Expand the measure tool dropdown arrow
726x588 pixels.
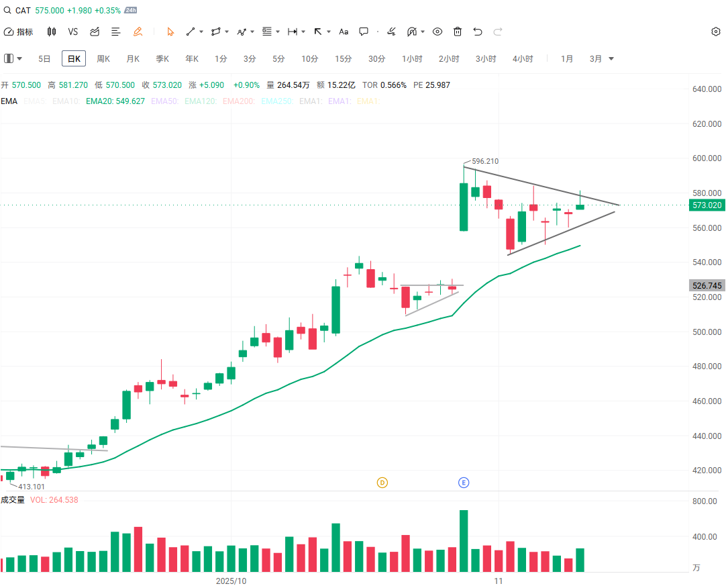pos(303,32)
